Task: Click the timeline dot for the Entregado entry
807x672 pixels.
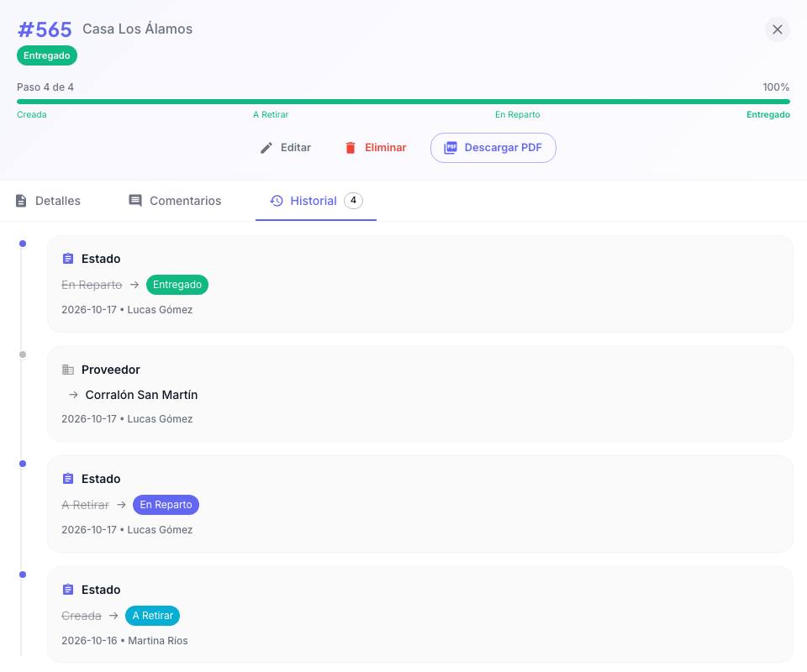Action: coord(23,244)
